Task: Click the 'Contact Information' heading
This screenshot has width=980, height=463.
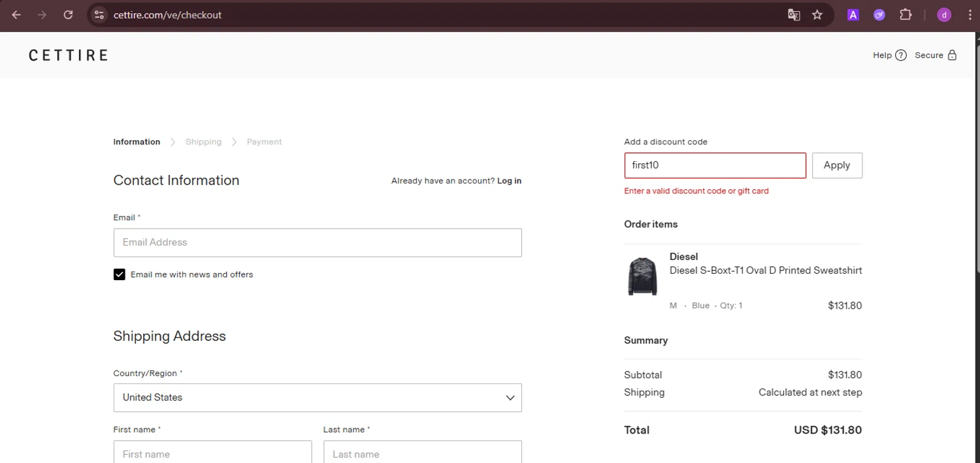Action: point(176,180)
